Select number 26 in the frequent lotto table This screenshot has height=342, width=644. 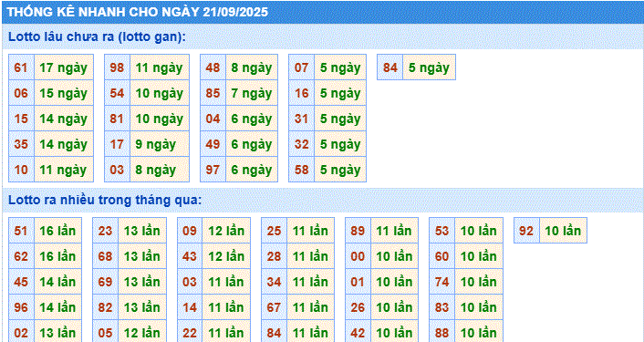pos(358,307)
